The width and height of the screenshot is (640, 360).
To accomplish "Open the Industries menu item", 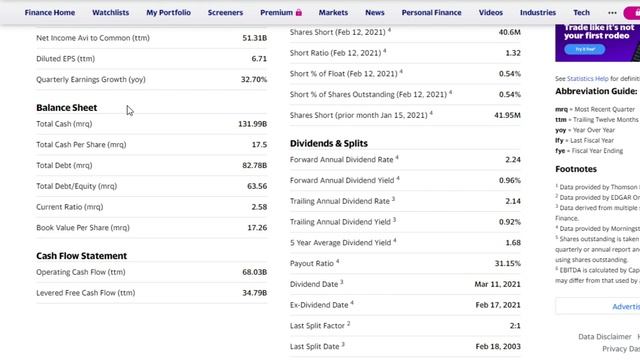I will (x=538, y=13).
